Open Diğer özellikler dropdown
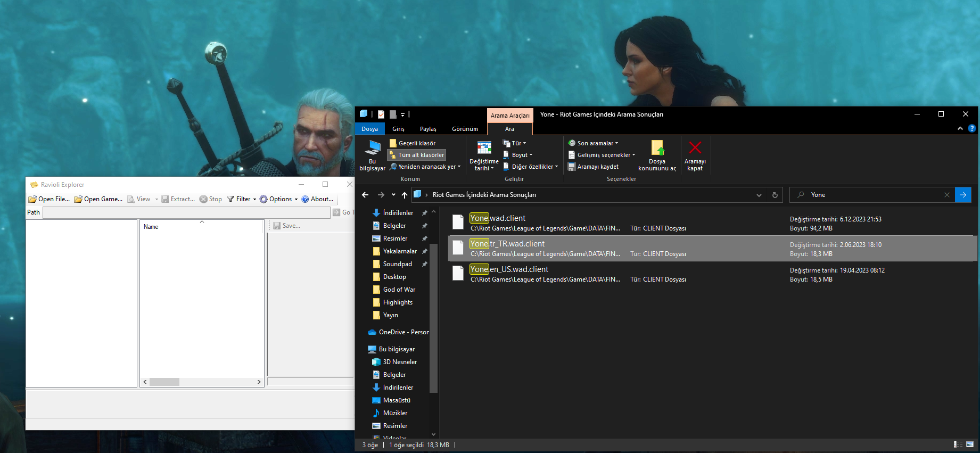This screenshot has height=453, width=980. (531, 167)
